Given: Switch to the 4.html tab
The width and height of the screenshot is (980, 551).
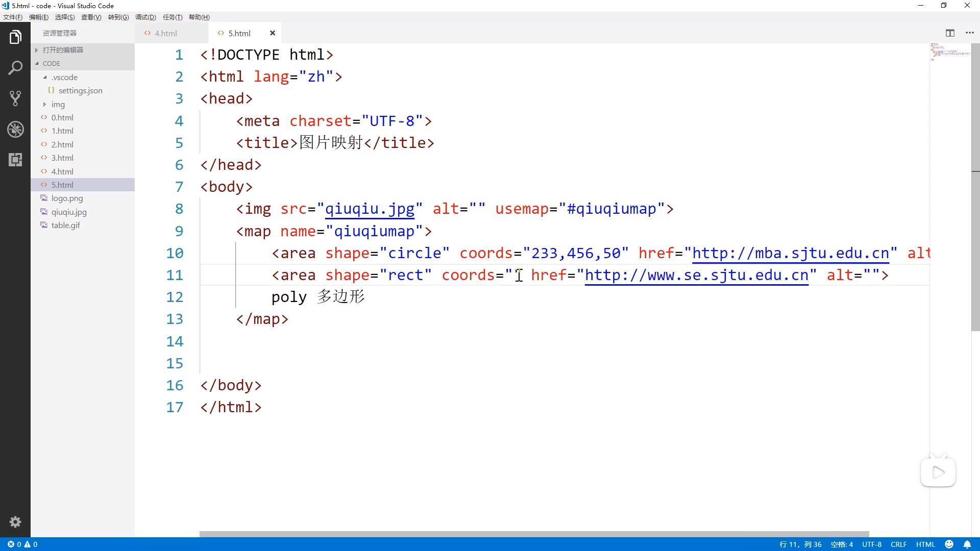Looking at the screenshot, I should 165,33.
